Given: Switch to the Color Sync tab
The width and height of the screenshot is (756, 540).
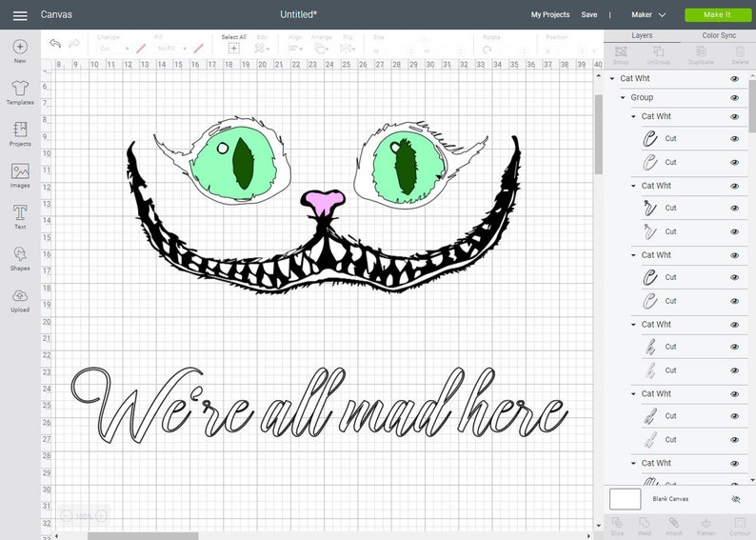Looking at the screenshot, I should pyautogui.click(x=719, y=35).
